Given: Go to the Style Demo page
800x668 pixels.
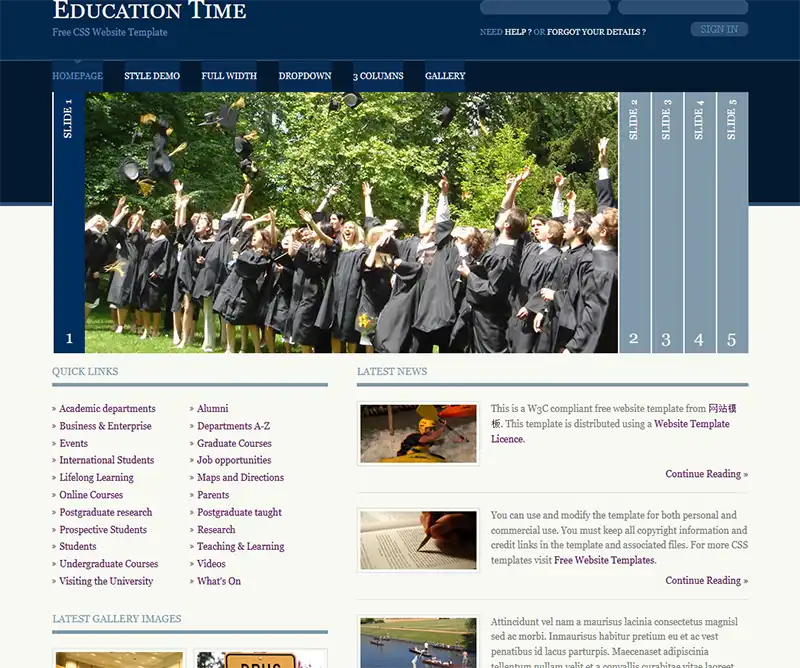Looking at the screenshot, I should pos(152,76).
